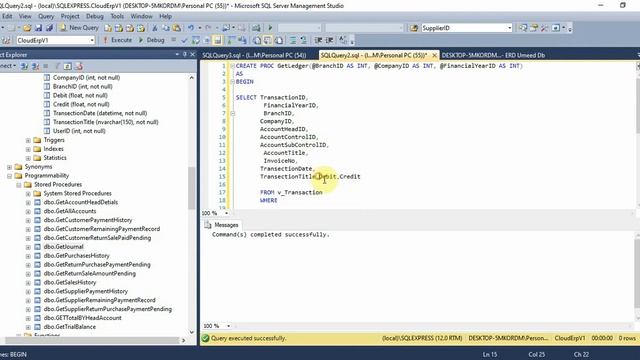The image size is (640, 360).
Task: Open the Connect dropdown in Object Explorer
Action: 8,66
